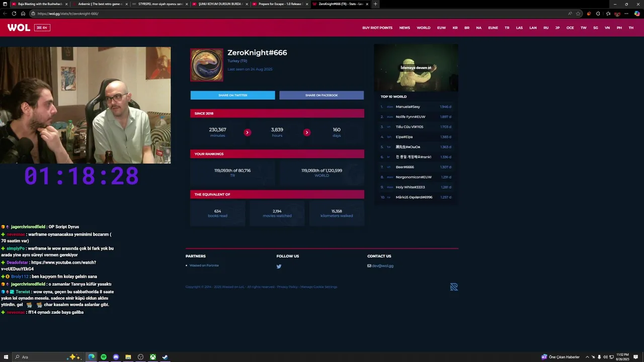Select the WORLD region menu item
This screenshot has width=644, height=362.
(x=424, y=28)
